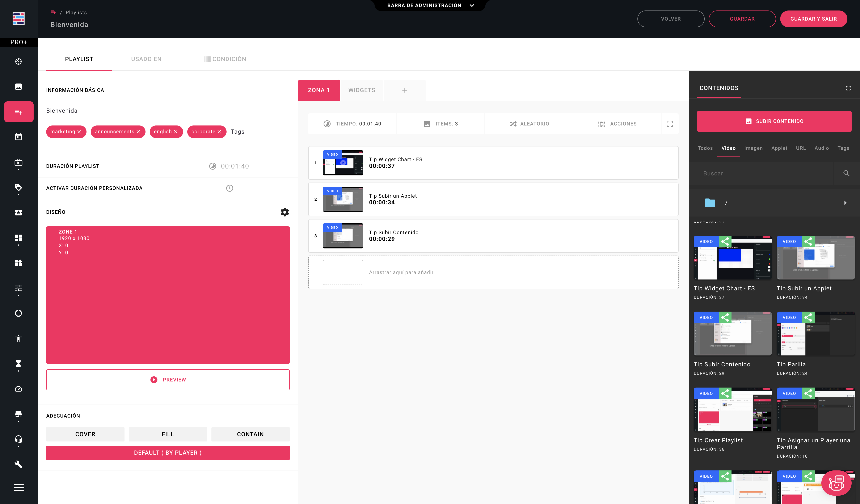Select the Cover fit option

(x=85, y=434)
